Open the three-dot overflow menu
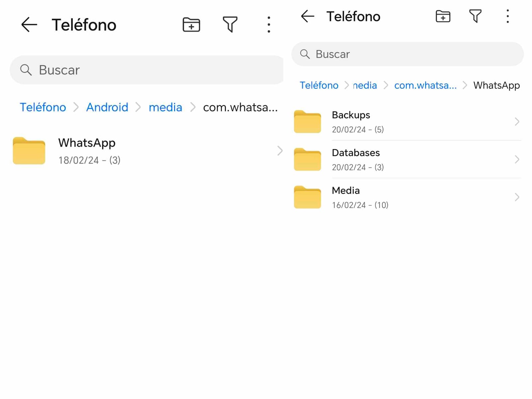 click(x=268, y=24)
